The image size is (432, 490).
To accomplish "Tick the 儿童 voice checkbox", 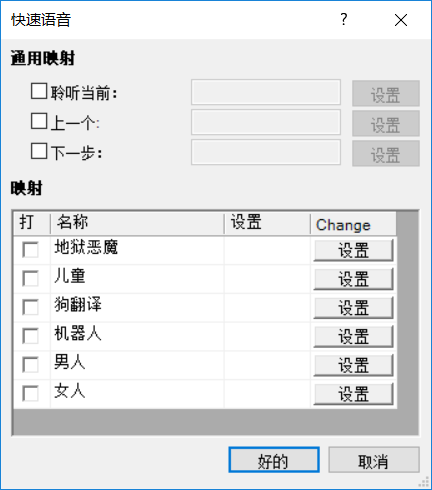I will [x=30, y=278].
